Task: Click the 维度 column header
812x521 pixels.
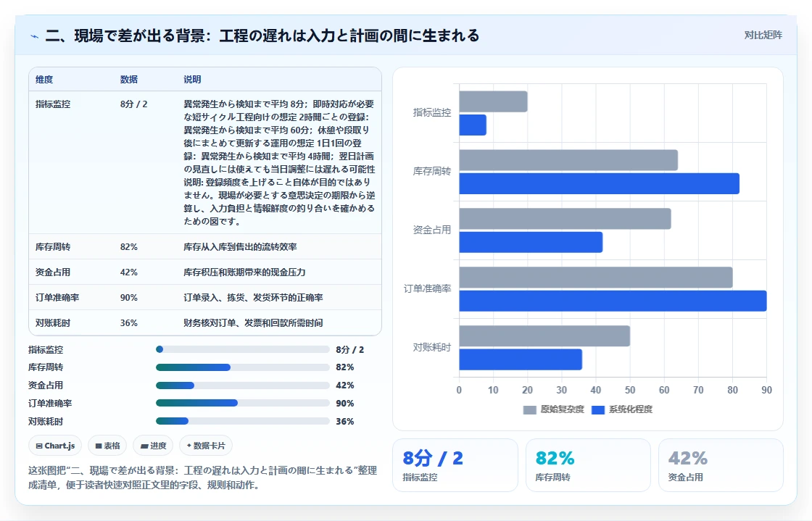Action: (x=44, y=79)
